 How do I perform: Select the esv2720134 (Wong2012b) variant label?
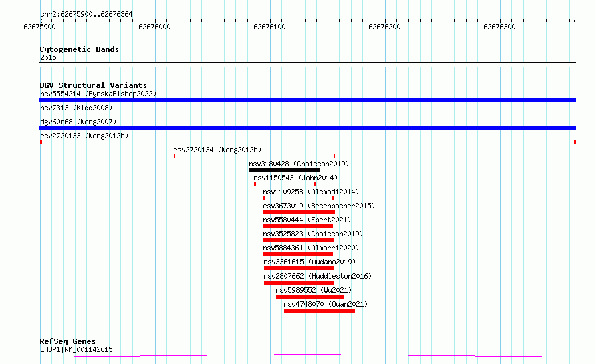[217, 150]
